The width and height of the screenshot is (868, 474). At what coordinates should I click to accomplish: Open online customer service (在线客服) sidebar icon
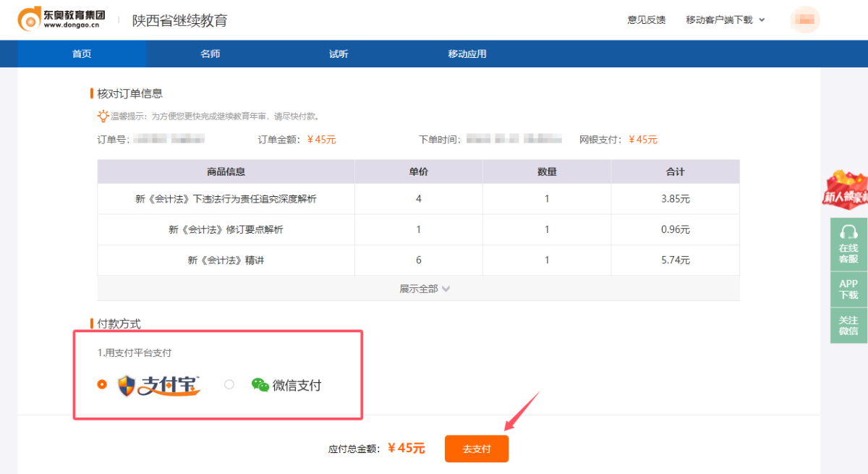[x=847, y=244]
